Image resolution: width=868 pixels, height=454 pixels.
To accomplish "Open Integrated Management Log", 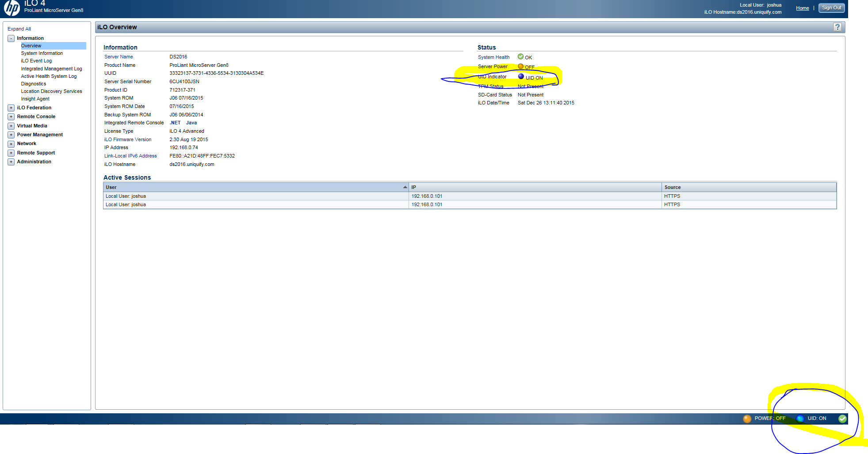I will pyautogui.click(x=51, y=69).
